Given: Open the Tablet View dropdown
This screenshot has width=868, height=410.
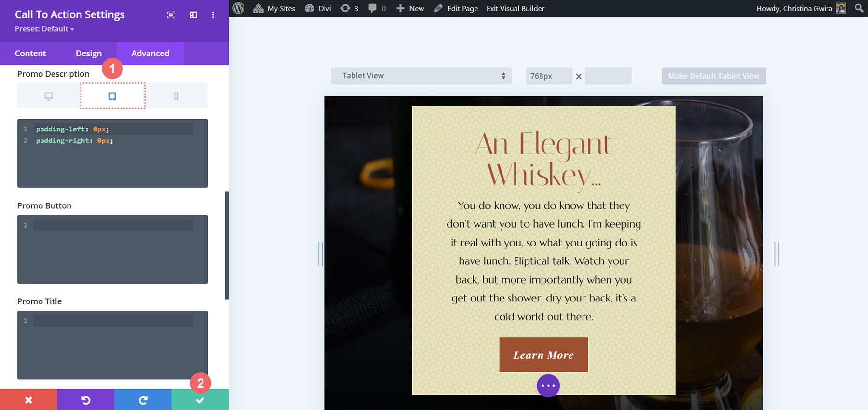Looking at the screenshot, I should tap(421, 76).
